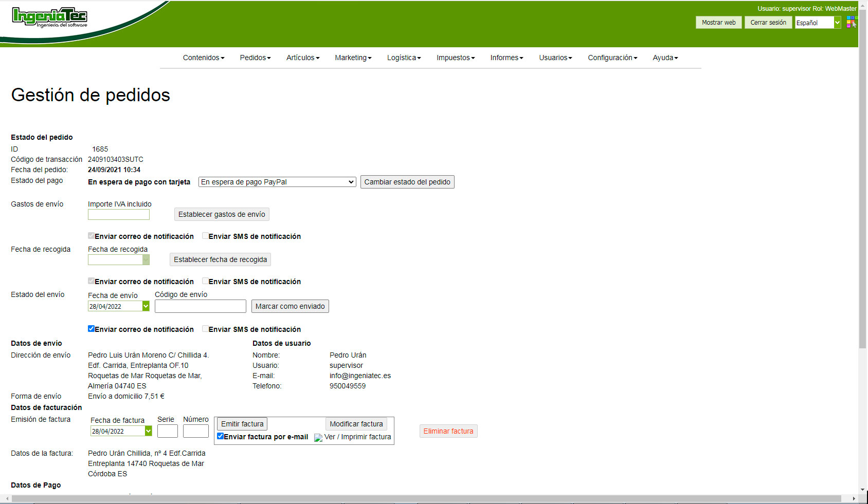This screenshot has height=504, width=868.
Task: Focus the invoice Serie input field
Action: (x=168, y=431)
